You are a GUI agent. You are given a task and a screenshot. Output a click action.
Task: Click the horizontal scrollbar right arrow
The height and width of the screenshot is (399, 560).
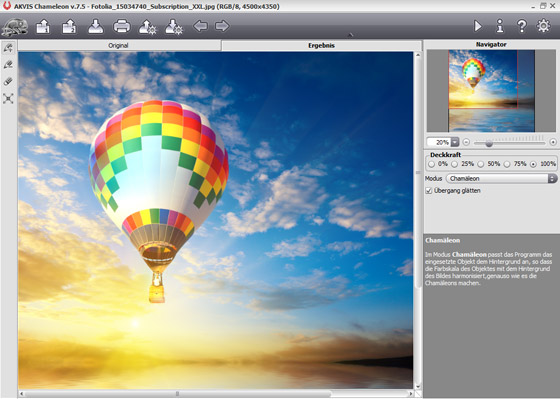tap(410, 394)
